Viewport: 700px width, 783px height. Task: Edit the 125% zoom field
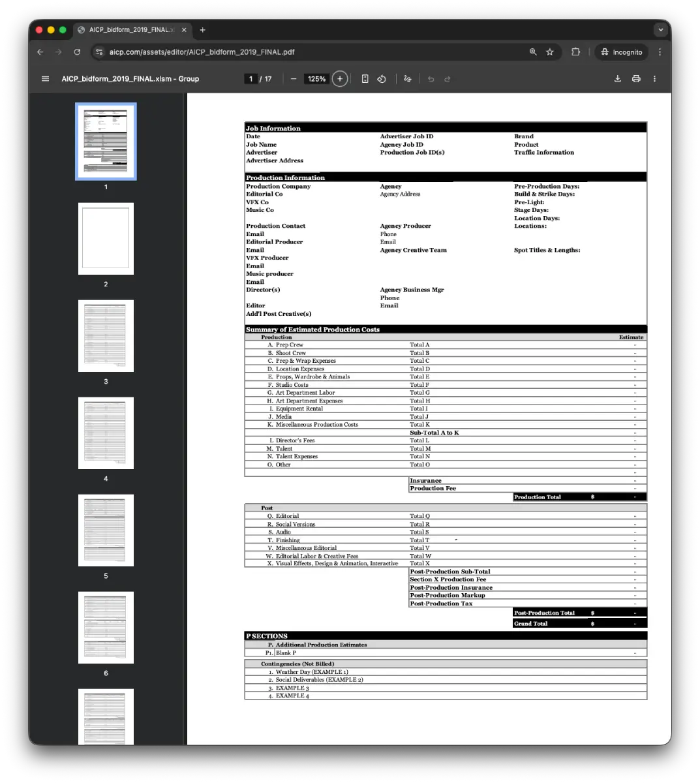tap(317, 79)
